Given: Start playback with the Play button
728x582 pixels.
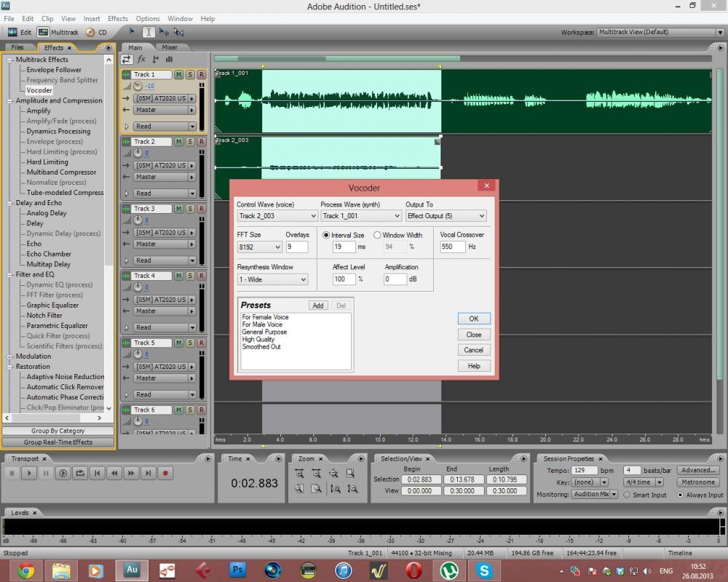Looking at the screenshot, I should pos(29,474).
